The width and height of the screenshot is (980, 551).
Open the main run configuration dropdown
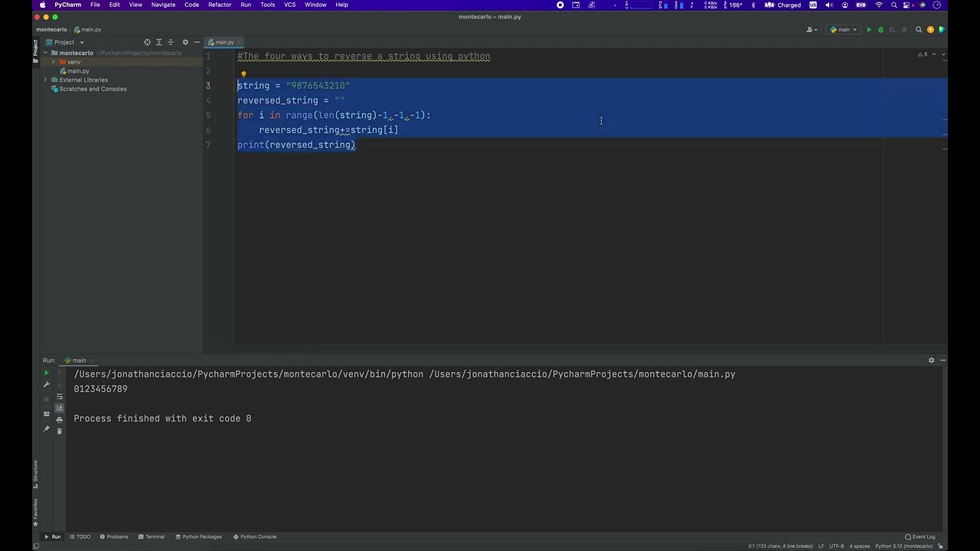pos(844,30)
